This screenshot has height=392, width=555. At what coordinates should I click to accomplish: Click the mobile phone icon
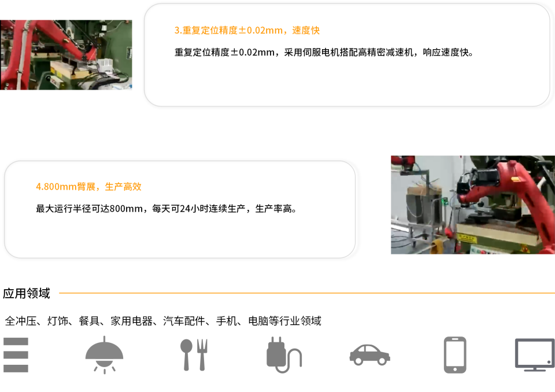tap(455, 355)
